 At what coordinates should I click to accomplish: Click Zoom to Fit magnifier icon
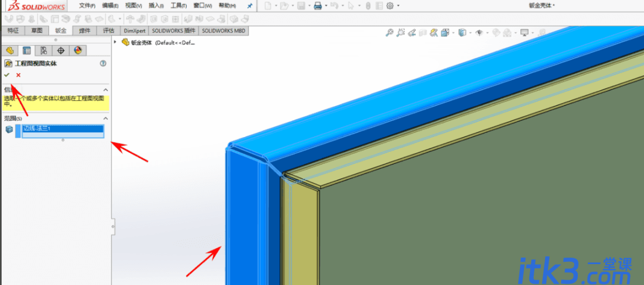pyautogui.click(x=389, y=32)
